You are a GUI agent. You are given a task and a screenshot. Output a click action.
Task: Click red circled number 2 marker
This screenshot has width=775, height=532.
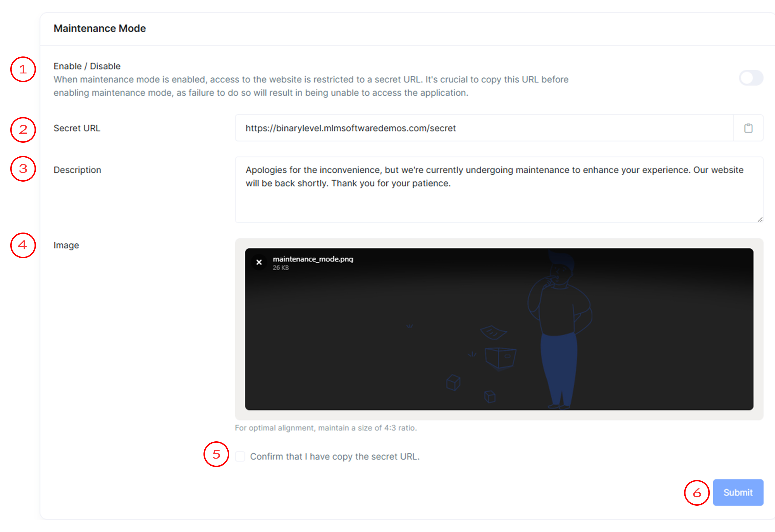[23, 130]
